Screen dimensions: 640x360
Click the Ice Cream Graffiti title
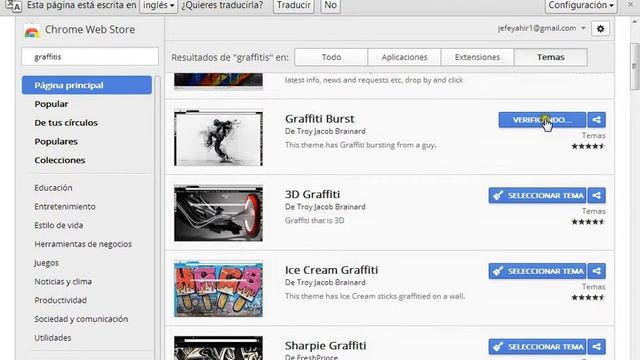coord(331,270)
